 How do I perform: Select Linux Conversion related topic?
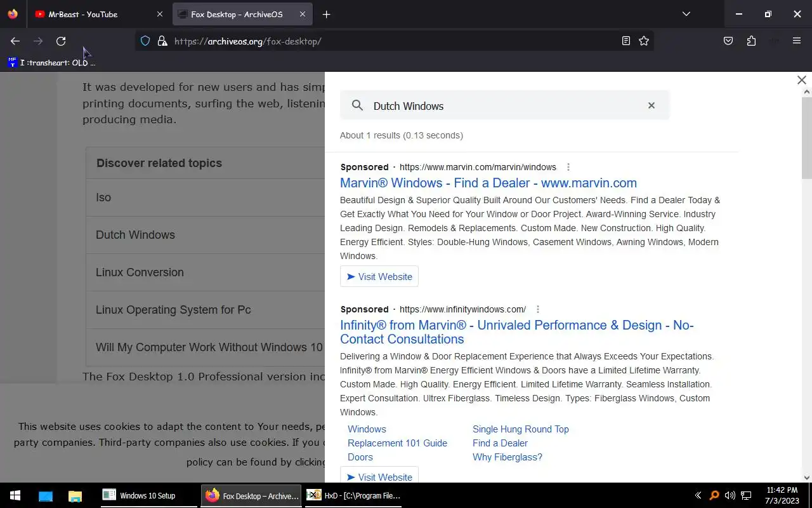(206, 272)
